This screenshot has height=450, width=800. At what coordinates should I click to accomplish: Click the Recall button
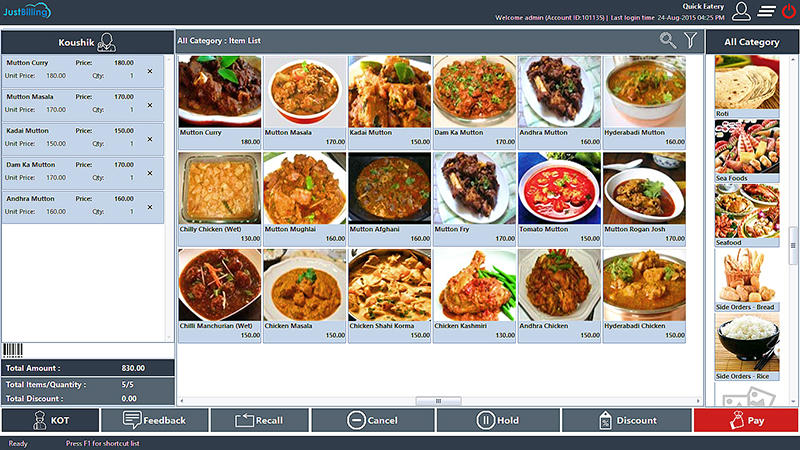(259, 420)
